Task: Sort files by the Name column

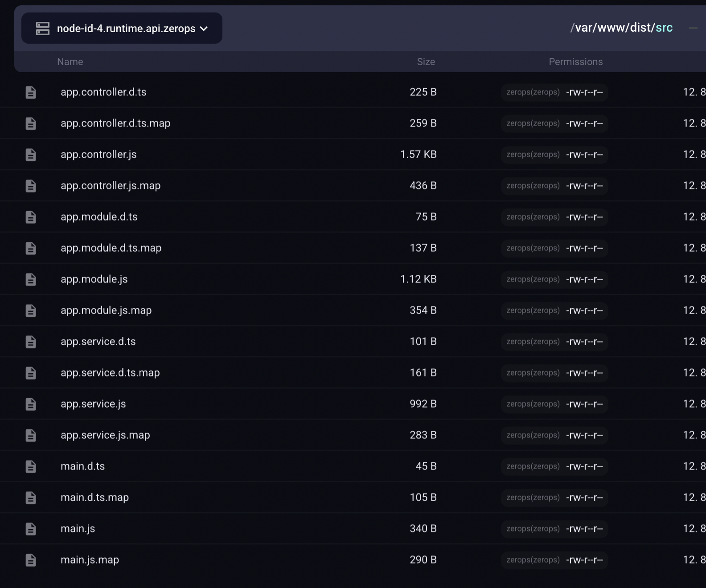Action: click(70, 62)
